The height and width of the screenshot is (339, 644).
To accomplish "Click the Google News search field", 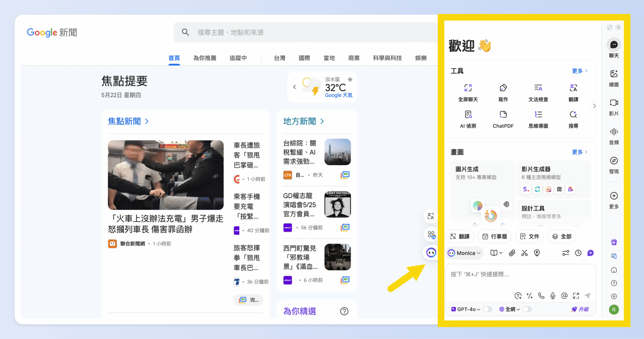I will point(306,32).
